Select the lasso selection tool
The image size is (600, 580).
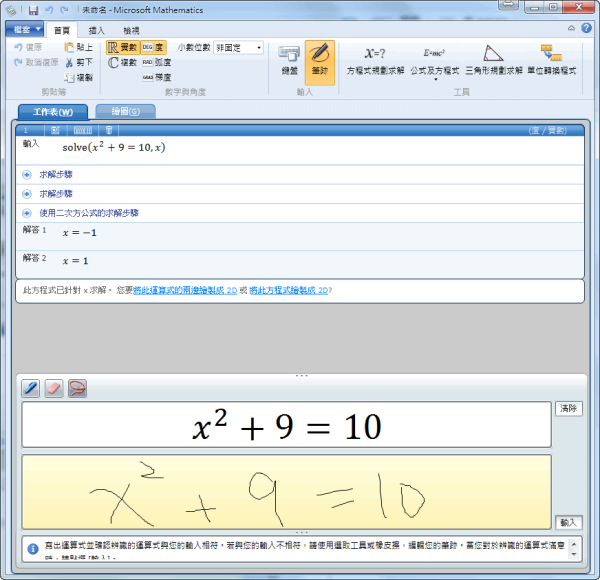click(x=77, y=388)
